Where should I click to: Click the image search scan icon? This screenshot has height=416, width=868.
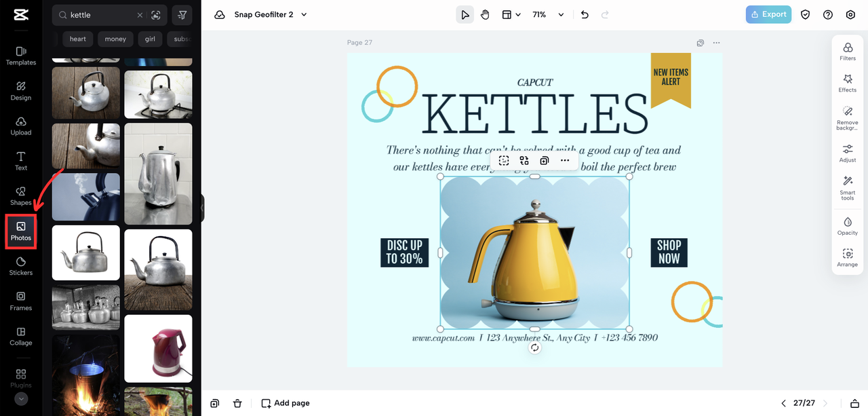pos(156,15)
